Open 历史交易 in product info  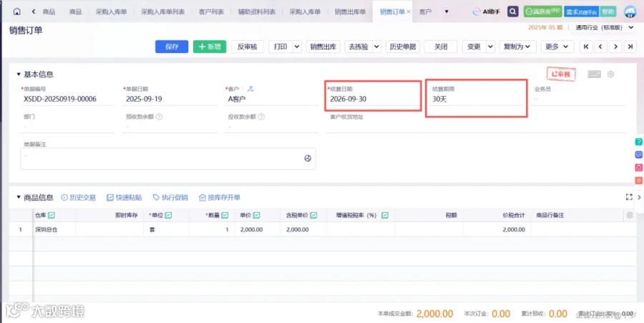pos(79,198)
